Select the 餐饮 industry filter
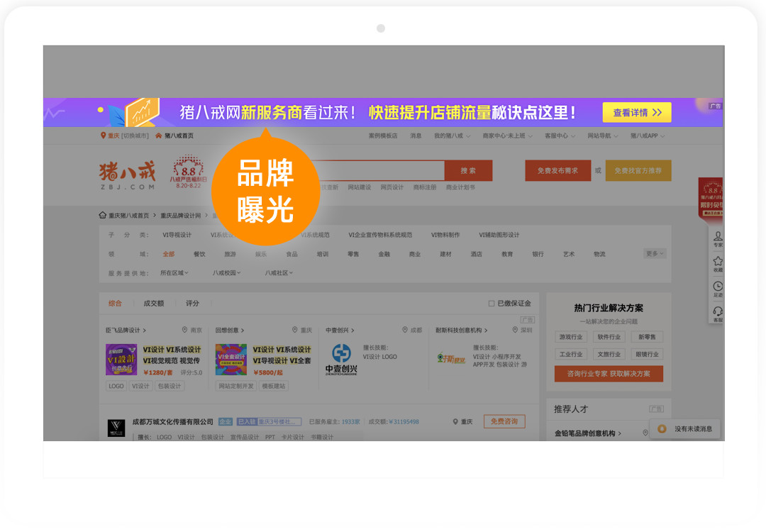 (x=199, y=254)
